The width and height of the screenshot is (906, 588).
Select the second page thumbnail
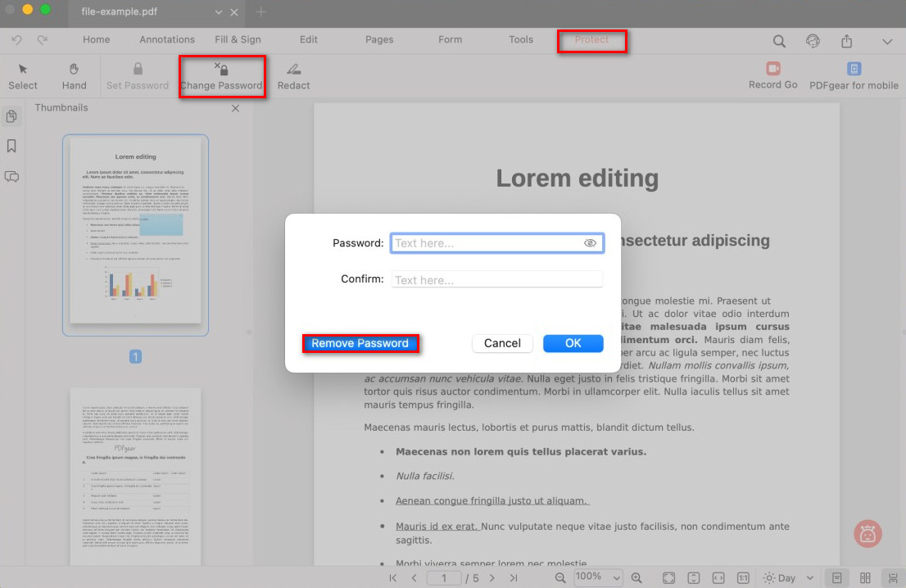[x=135, y=477]
